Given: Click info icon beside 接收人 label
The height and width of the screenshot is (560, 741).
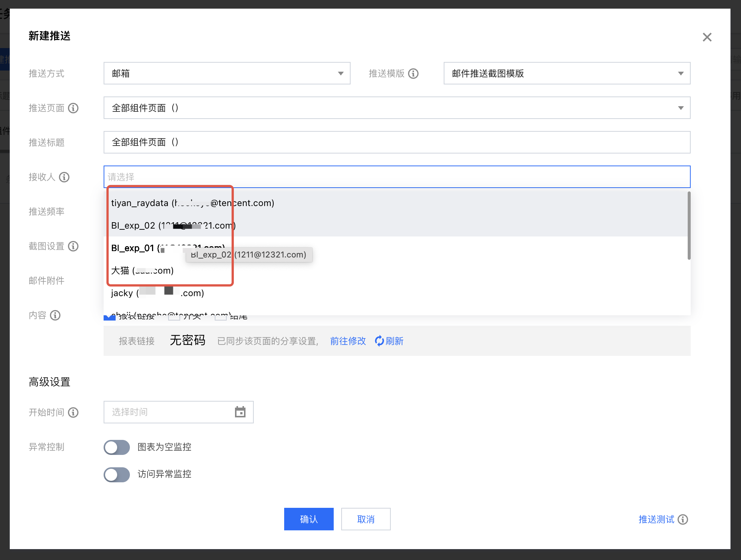Looking at the screenshot, I should [x=64, y=177].
